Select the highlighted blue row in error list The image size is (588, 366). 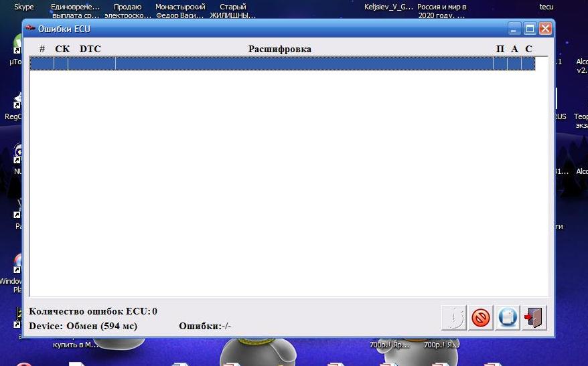281,64
